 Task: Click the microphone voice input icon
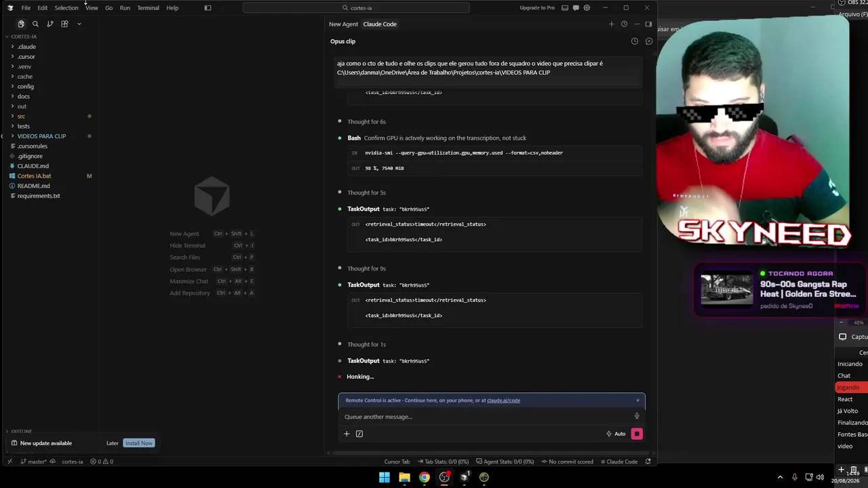click(637, 416)
